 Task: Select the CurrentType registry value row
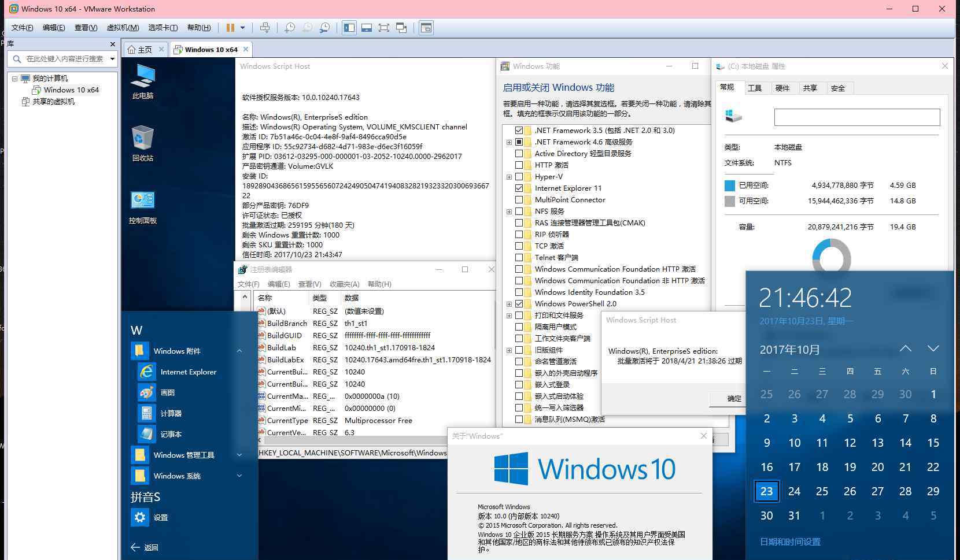[375, 420]
